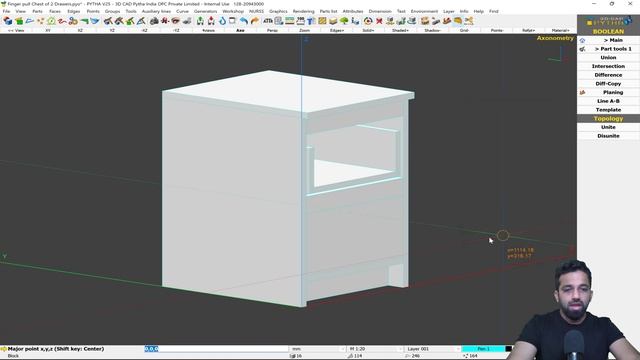Click the printer icon in toolbar

187,21
